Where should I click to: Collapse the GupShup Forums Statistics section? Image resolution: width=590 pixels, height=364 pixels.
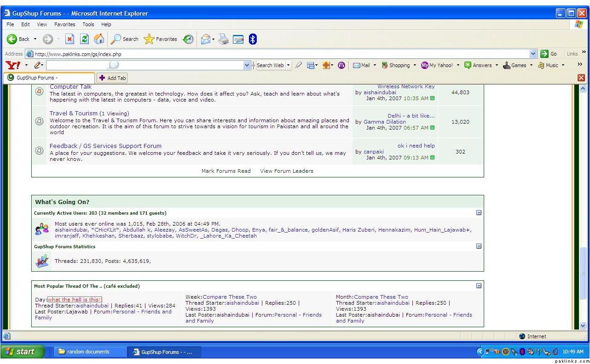[479, 246]
